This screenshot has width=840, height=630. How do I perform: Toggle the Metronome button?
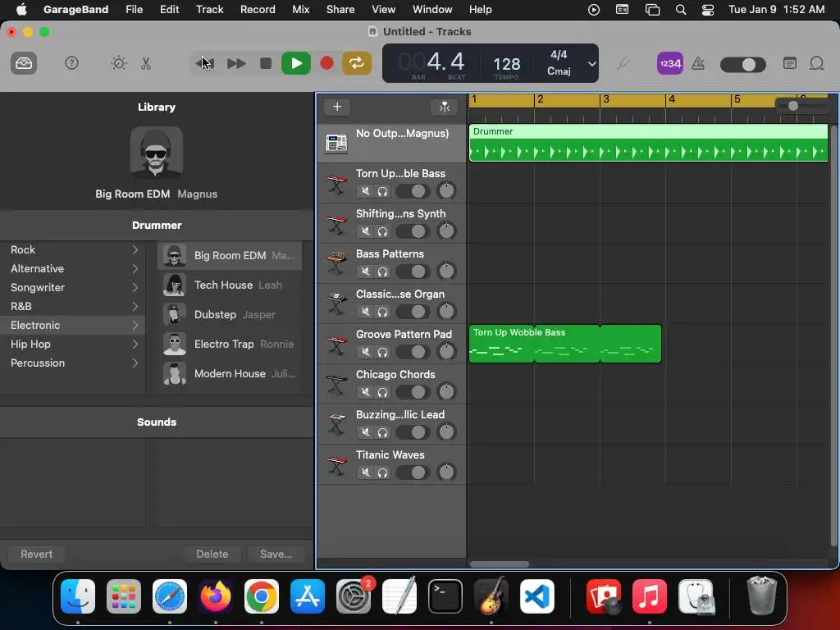coord(698,63)
